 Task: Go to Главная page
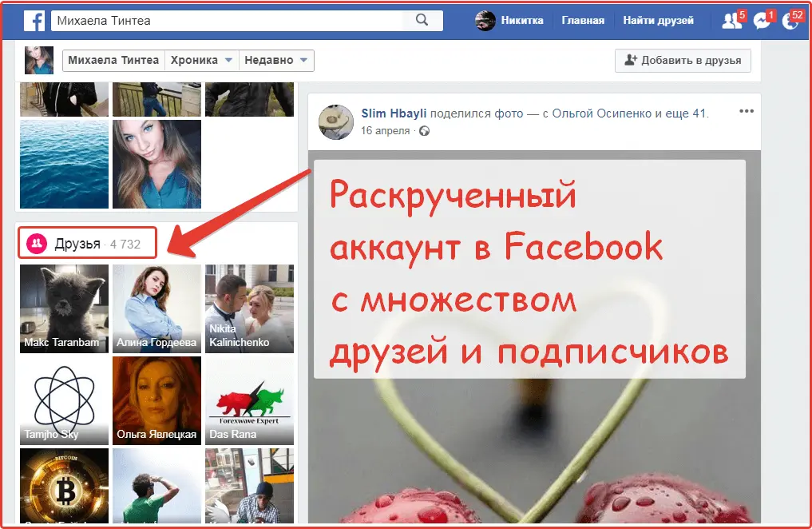583,21
